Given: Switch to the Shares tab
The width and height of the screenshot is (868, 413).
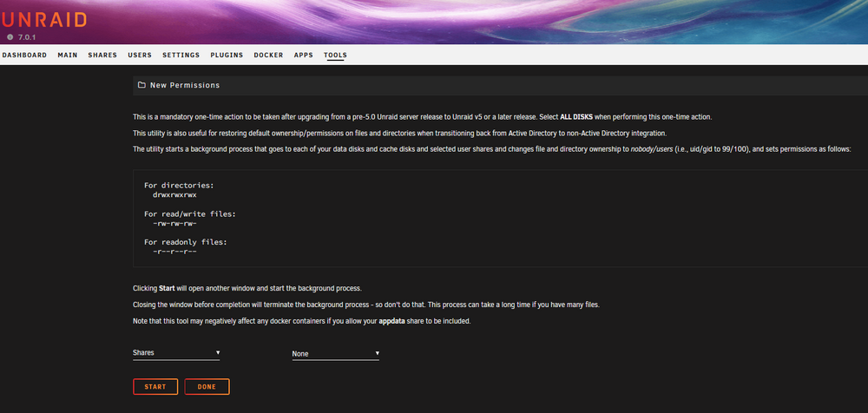Looking at the screenshot, I should pyautogui.click(x=102, y=56).
